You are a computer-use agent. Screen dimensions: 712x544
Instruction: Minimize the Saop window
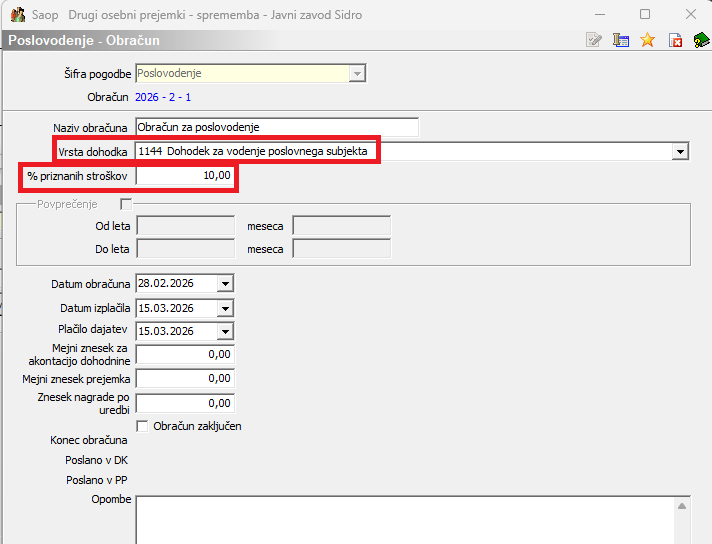pyautogui.click(x=600, y=15)
